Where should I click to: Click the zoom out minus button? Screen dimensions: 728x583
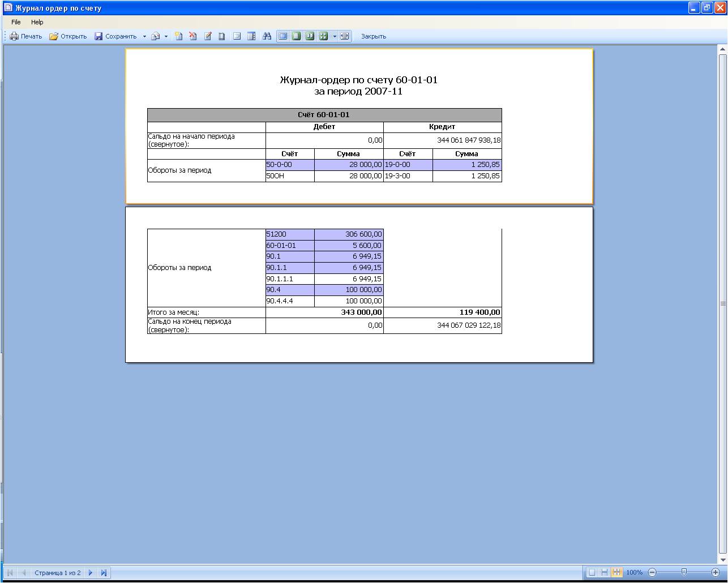tap(652, 573)
